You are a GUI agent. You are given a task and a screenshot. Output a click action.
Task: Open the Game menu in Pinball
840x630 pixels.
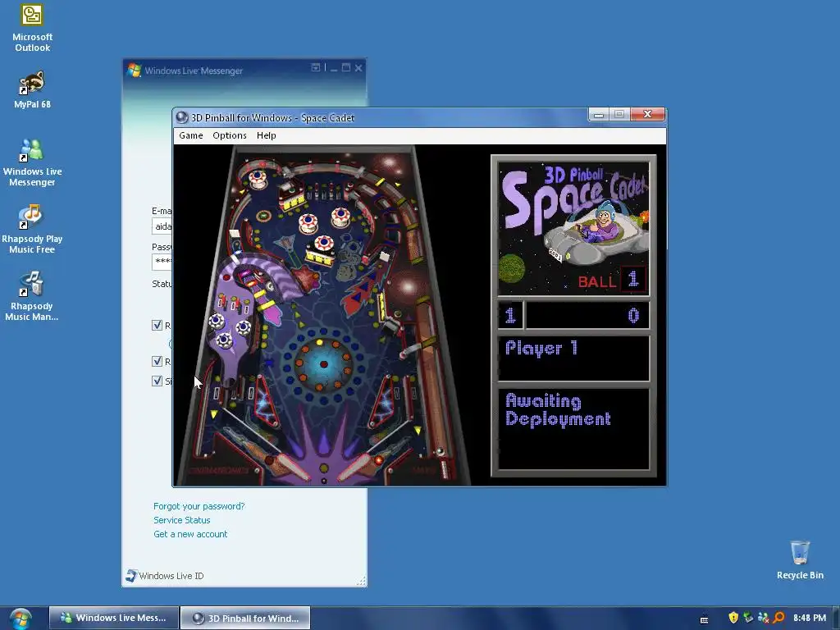[x=190, y=135]
